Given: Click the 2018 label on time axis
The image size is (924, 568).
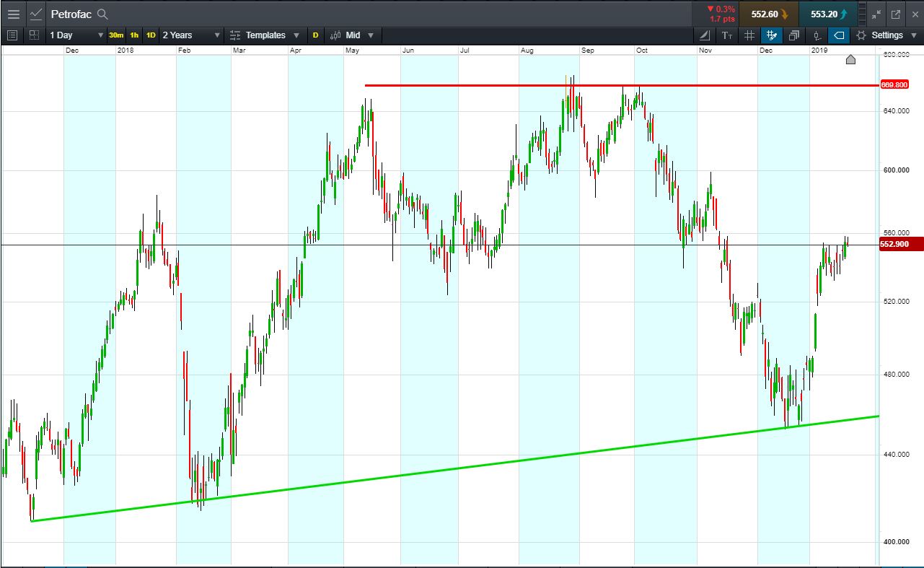Looking at the screenshot, I should [x=126, y=51].
